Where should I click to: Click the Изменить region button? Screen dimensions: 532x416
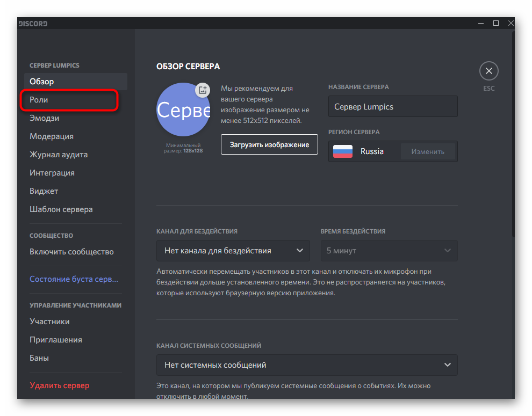click(x=428, y=151)
